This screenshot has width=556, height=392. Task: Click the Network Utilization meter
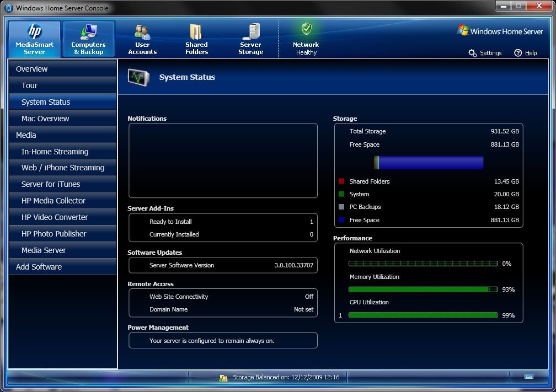point(423,264)
